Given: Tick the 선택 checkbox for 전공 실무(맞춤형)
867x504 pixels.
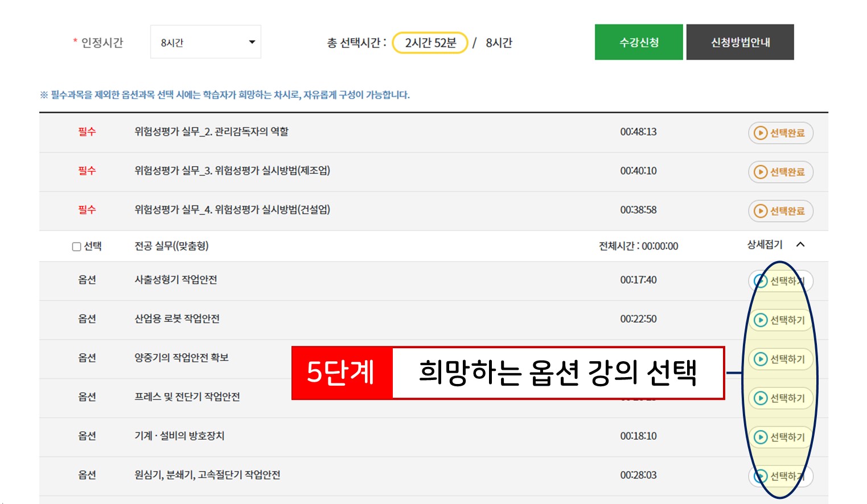Looking at the screenshot, I should click(x=76, y=246).
